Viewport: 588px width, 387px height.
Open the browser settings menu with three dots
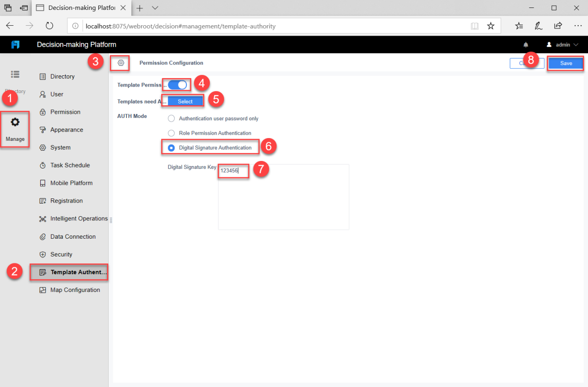[x=578, y=25]
